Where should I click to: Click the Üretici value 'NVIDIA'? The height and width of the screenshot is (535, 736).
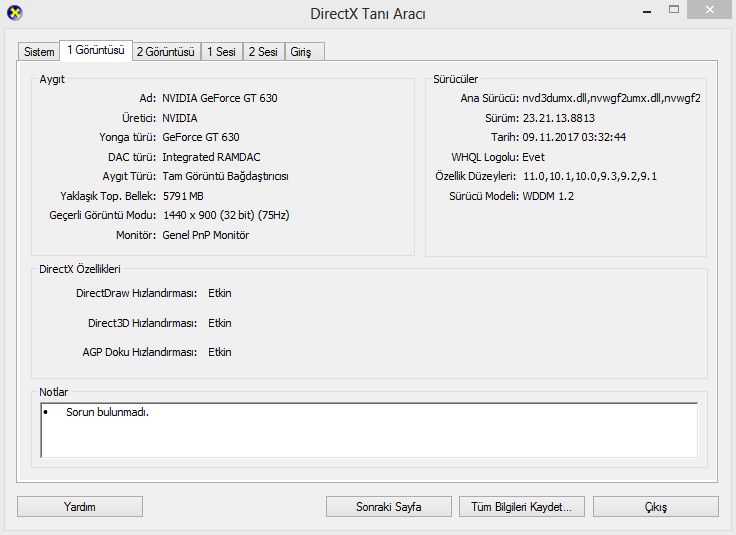point(180,118)
